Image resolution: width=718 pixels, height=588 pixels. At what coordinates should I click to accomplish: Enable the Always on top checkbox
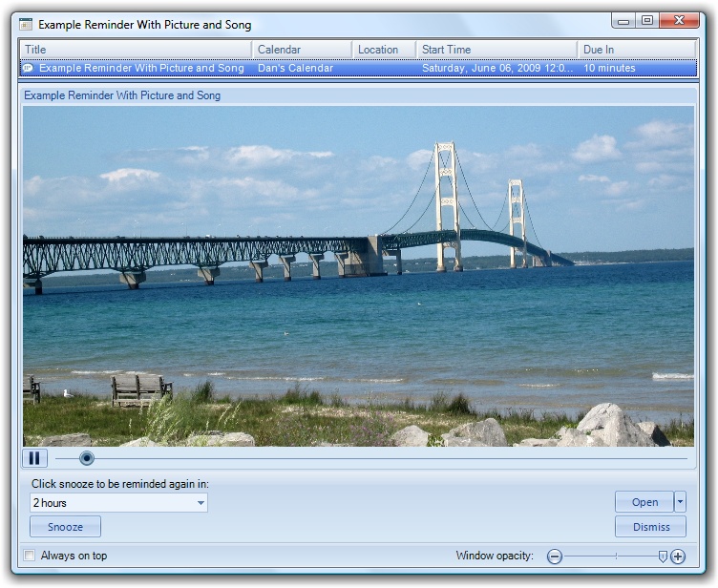click(x=30, y=556)
